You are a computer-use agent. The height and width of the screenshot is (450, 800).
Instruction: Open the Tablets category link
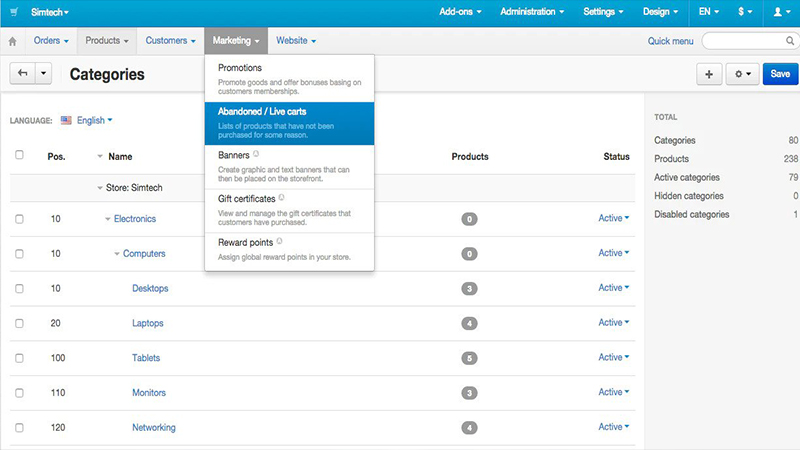point(146,358)
